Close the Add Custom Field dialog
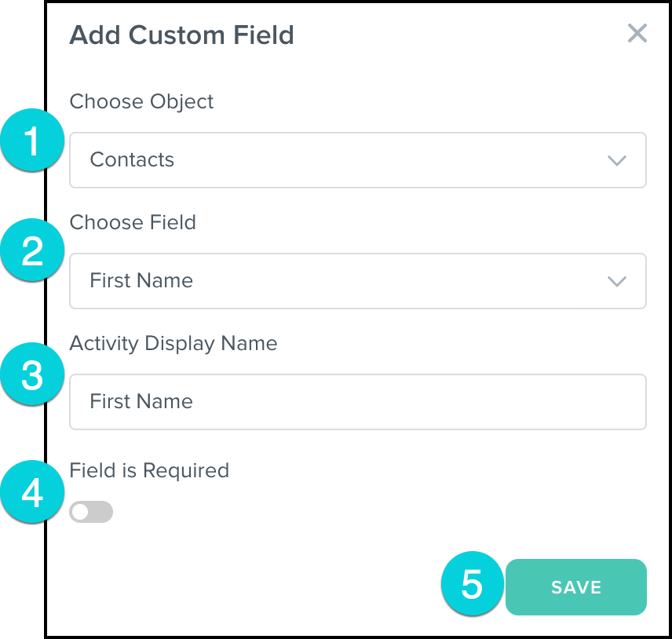 [637, 34]
